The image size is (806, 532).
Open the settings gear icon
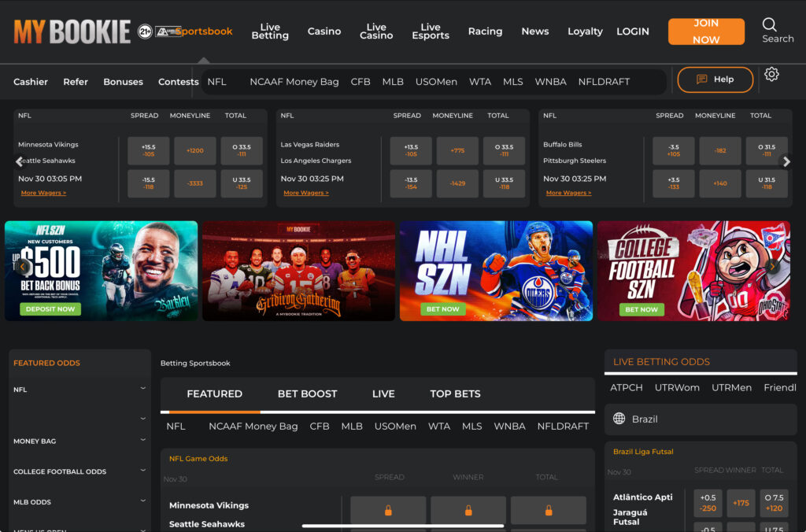pos(771,74)
